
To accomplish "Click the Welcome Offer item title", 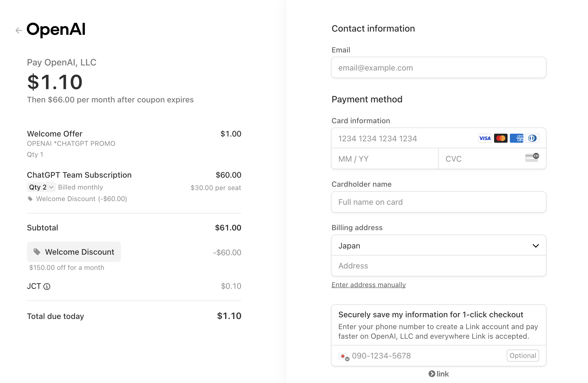I will pyautogui.click(x=55, y=134).
